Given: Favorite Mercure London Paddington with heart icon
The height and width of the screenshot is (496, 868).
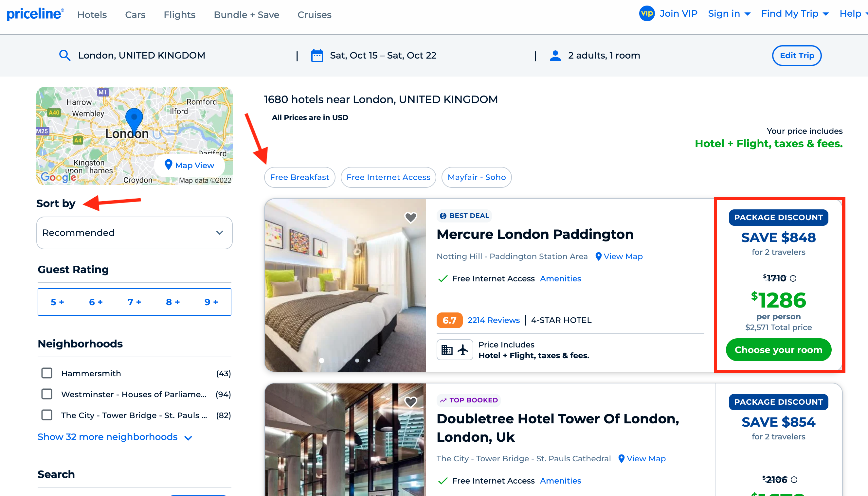Looking at the screenshot, I should pyautogui.click(x=411, y=217).
